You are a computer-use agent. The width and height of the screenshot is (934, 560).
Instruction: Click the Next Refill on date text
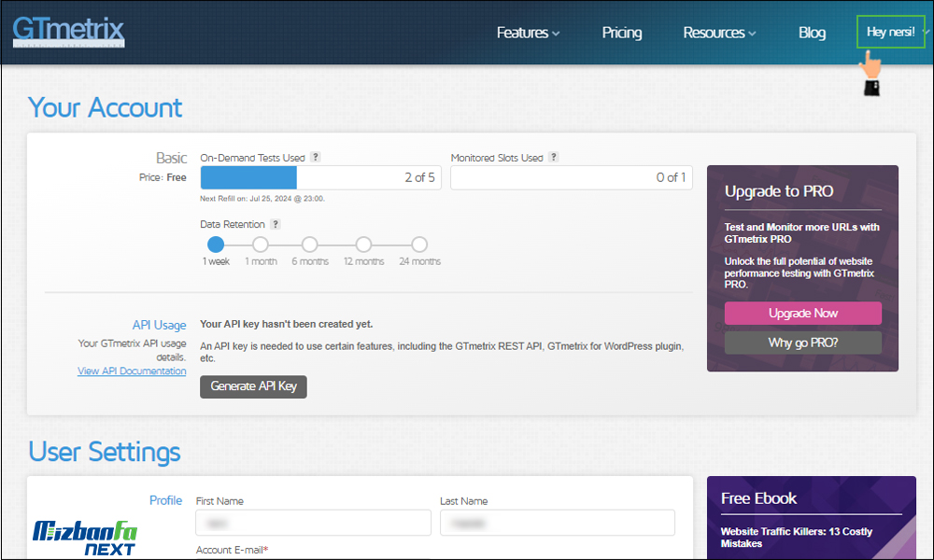pos(262,199)
